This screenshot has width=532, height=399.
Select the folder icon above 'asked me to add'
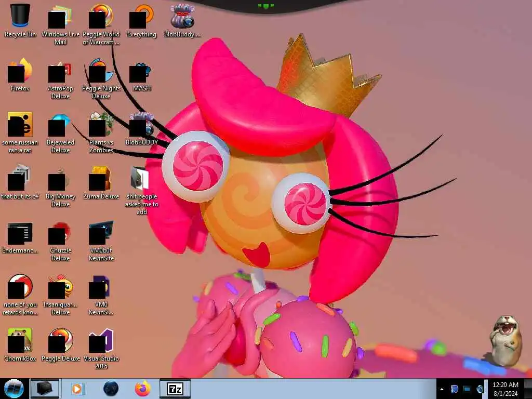pos(140,178)
